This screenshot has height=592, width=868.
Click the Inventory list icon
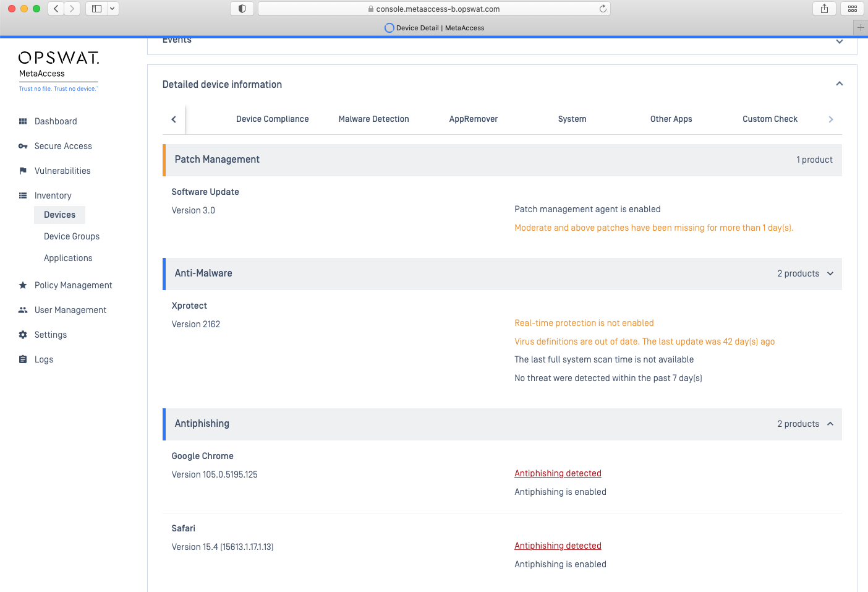pos(23,195)
